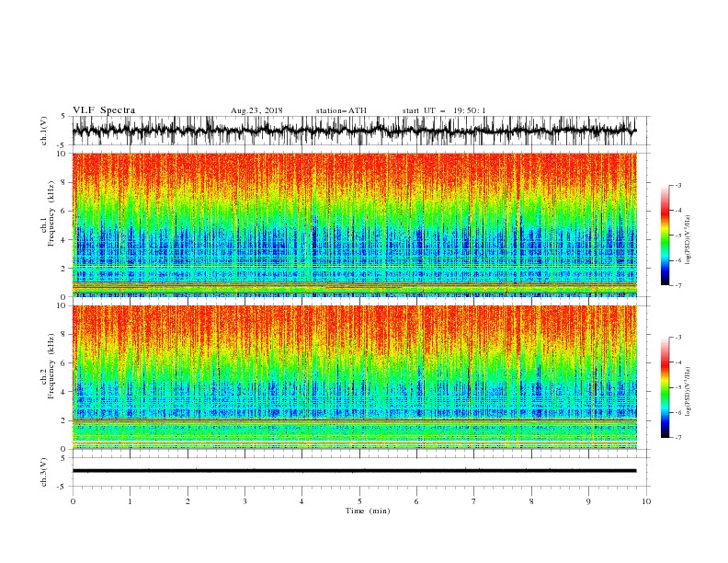Click the "Time (min)" axis label

[368, 511]
